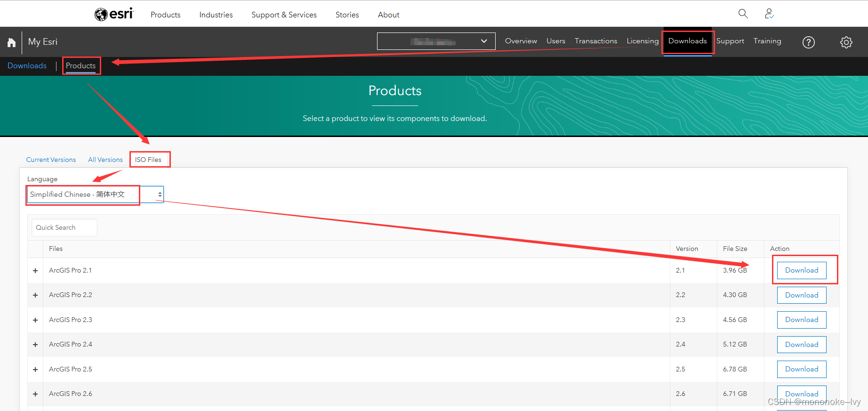Image resolution: width=868 pixels, height=411 pixels.
Task: Select the ISO Files tab
Action: (x=148, y=160)
